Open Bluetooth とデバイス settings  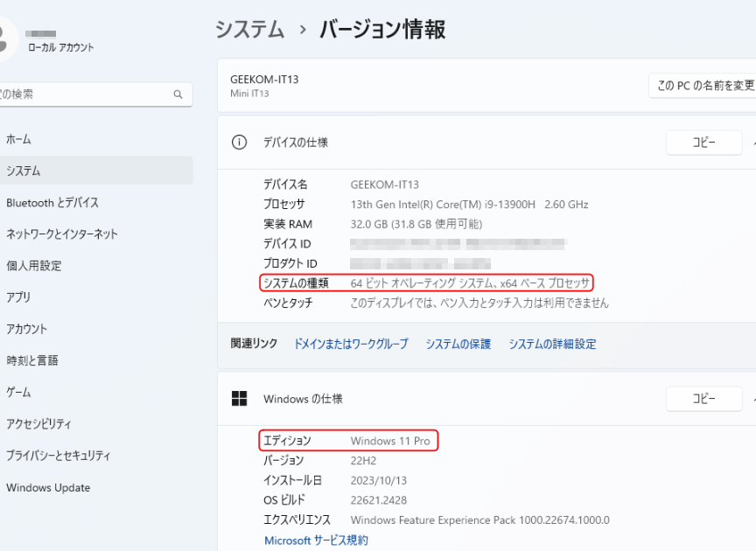tap(52, 203)
